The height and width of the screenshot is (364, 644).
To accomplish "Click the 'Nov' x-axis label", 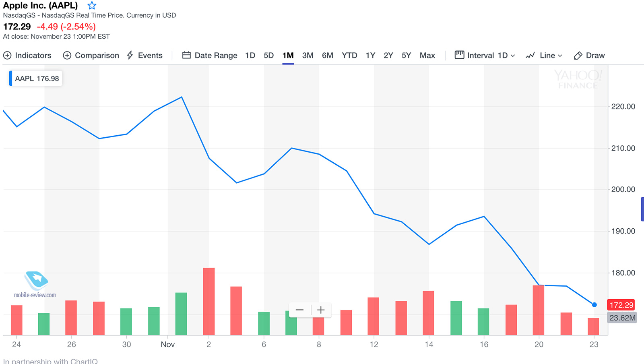I will [168, 345].
